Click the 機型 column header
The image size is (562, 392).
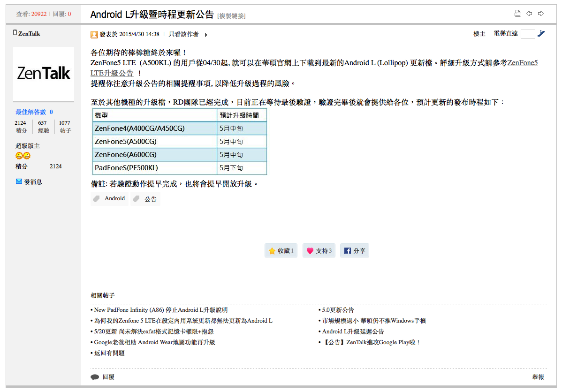pyautogui.click(x=155, y=115)
